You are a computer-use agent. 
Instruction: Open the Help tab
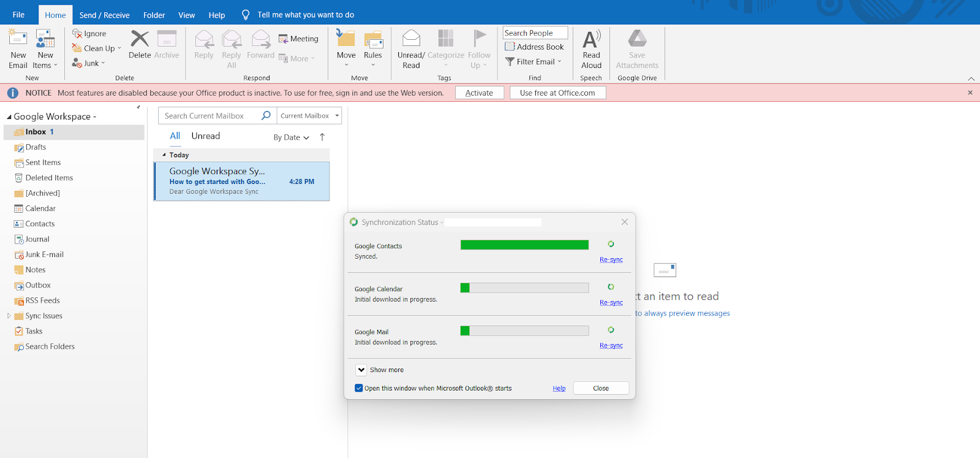(x=217, y=15)
